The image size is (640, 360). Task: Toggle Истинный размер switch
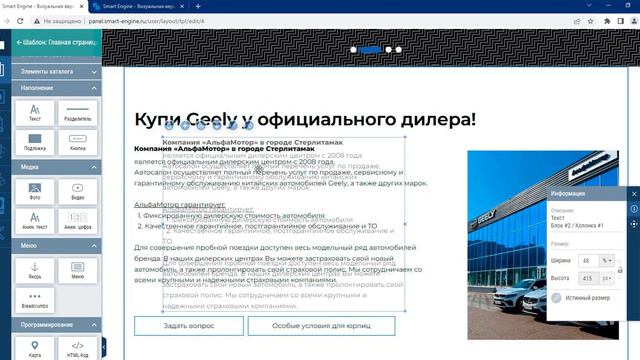(556, 298)
